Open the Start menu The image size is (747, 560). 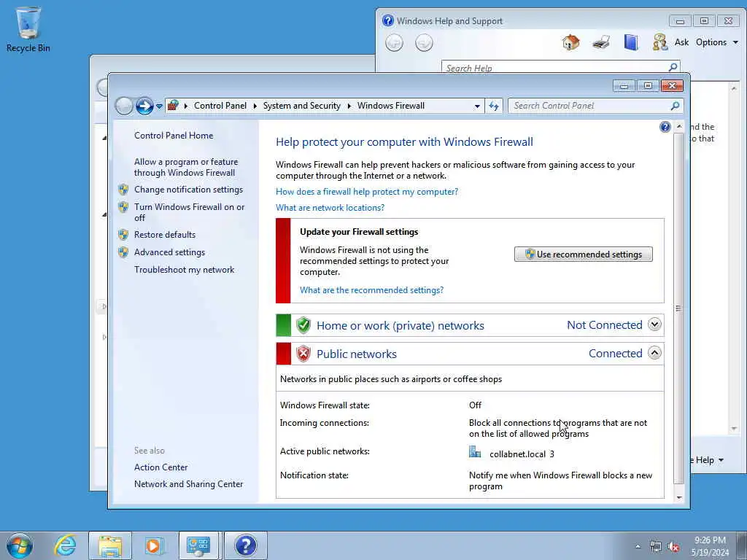[x=20, y=545]
